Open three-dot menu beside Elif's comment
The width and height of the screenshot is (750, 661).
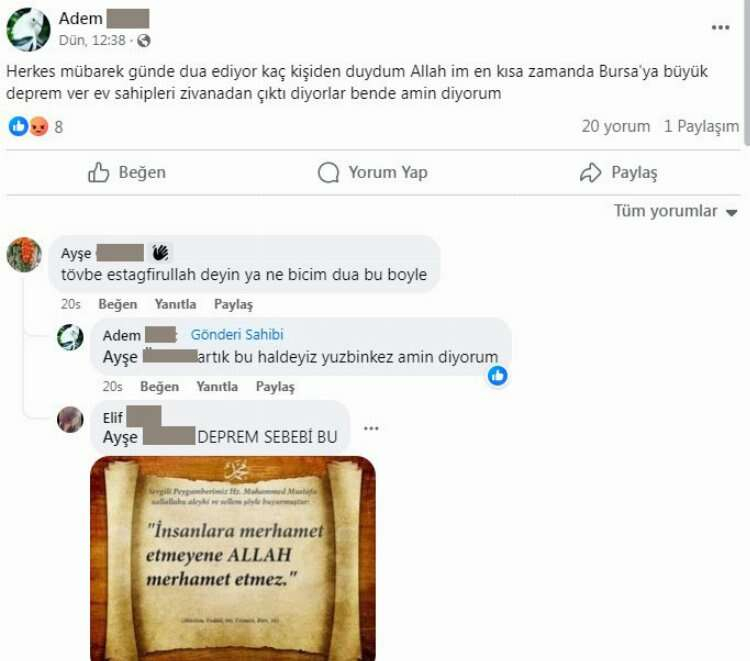click(x=371, y=428)
